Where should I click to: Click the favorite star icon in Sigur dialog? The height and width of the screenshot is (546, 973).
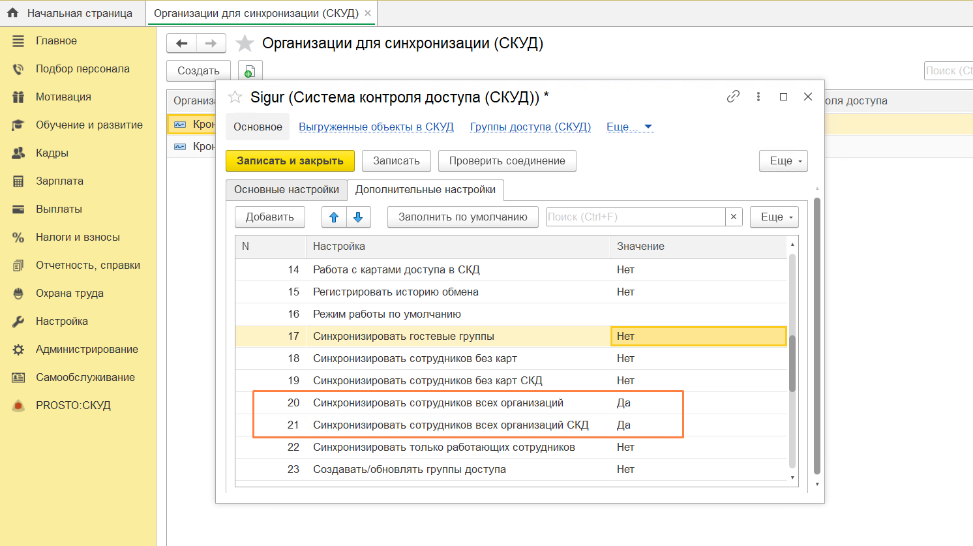pos(235,97)
